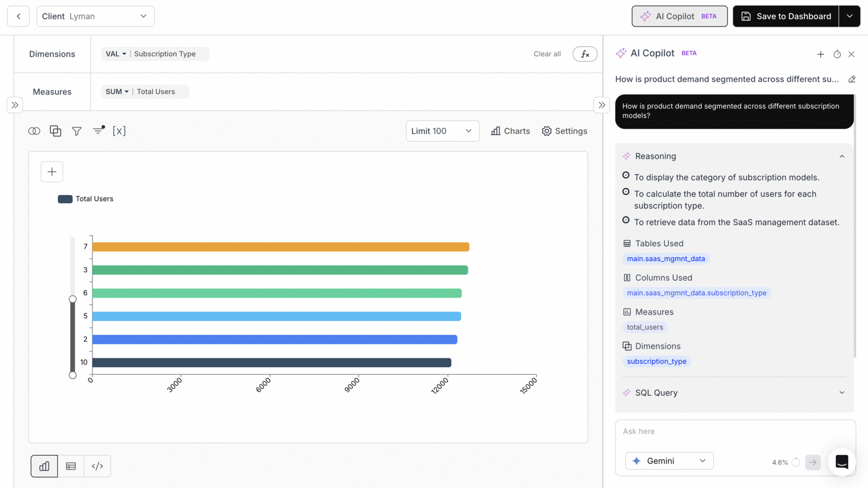The height and width of the screenshot is (488, 868).
Task: Open the chat support bubble icon
Action: (842, 462)
